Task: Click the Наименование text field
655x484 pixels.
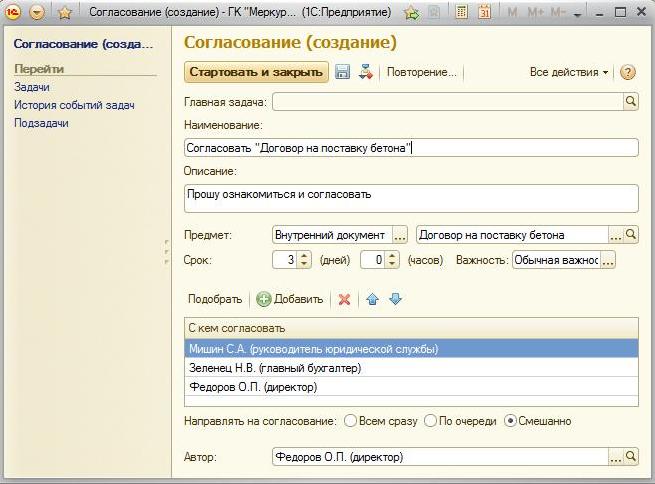Action: [x=411, y=148]
